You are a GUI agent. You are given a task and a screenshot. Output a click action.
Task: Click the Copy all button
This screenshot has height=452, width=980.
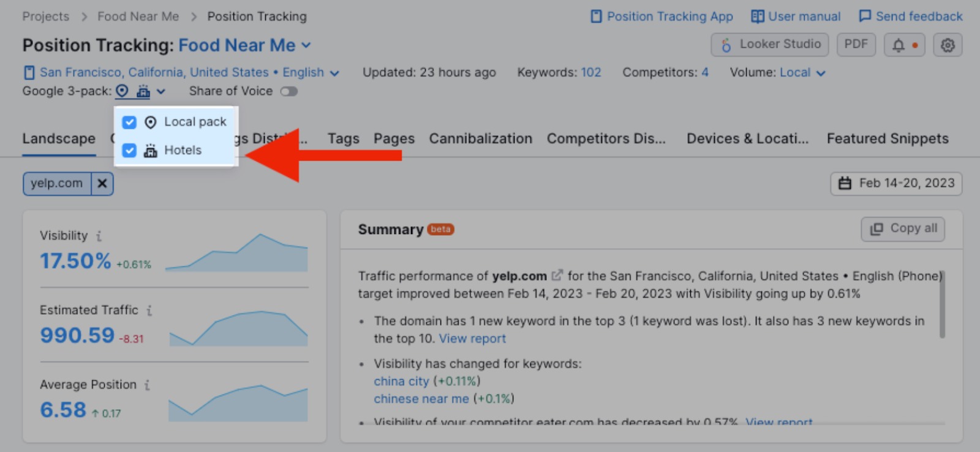[x=903, y=228]
